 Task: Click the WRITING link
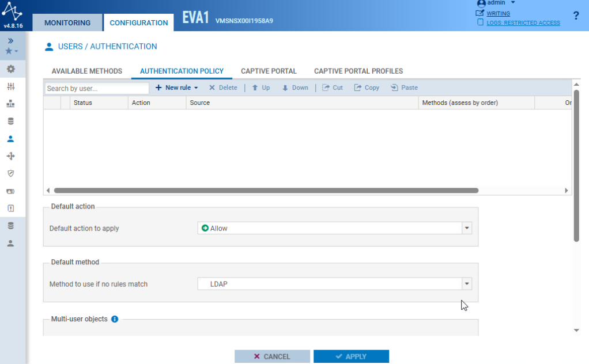coord(498,13)
